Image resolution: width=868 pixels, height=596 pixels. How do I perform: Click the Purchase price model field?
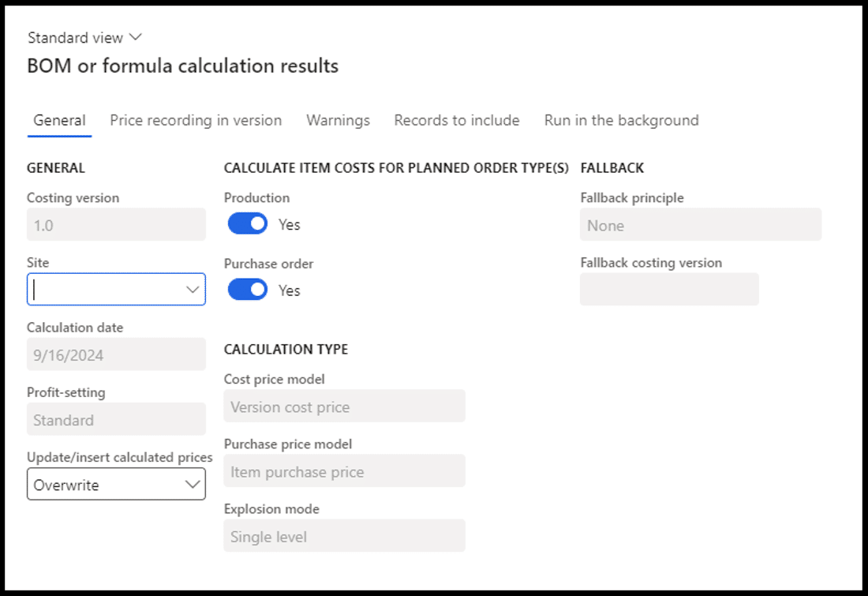pyautogui.click(x=344, y=472)
